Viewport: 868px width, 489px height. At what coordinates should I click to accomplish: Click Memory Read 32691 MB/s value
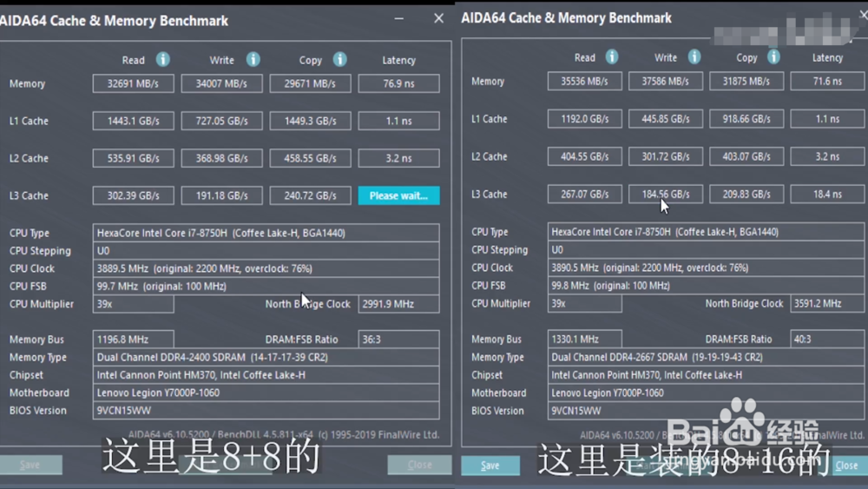tap(133, 83)
